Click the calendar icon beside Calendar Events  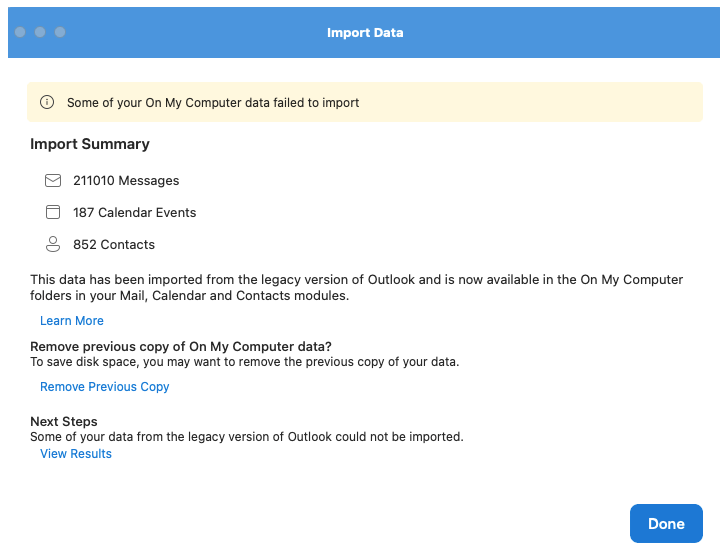pyautogui.click(x=53, y=212)
